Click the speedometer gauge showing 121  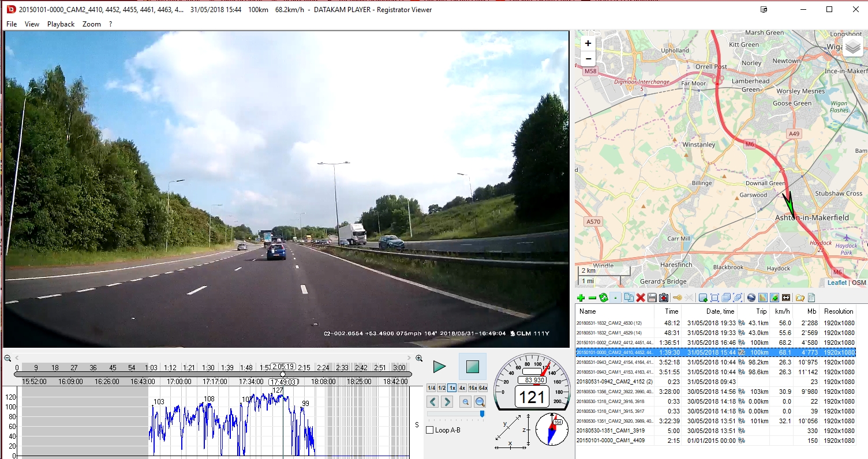click(x=532, y=381)
